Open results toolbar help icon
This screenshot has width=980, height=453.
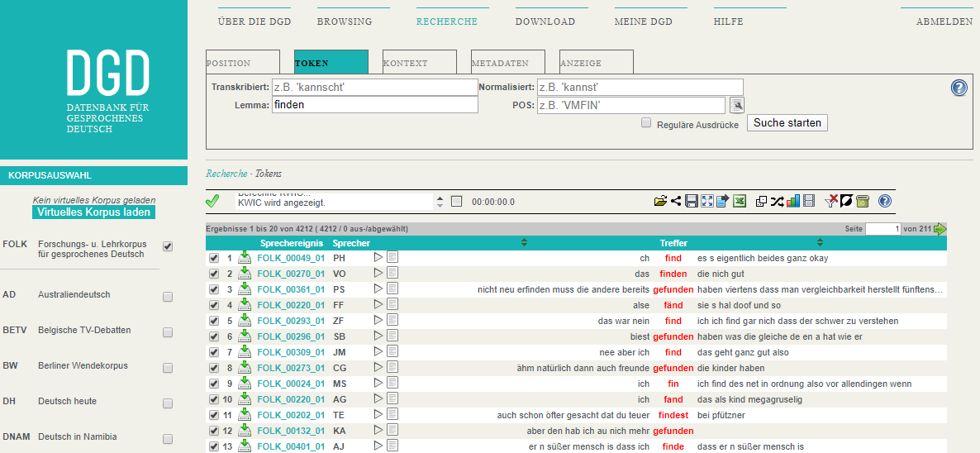point(884,201)
